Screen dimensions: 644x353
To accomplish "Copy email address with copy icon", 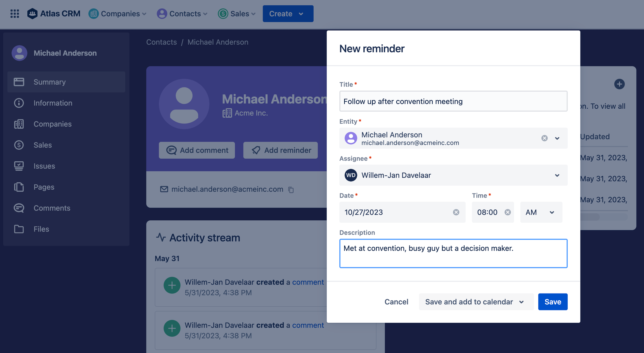I will tap(291, 190).
